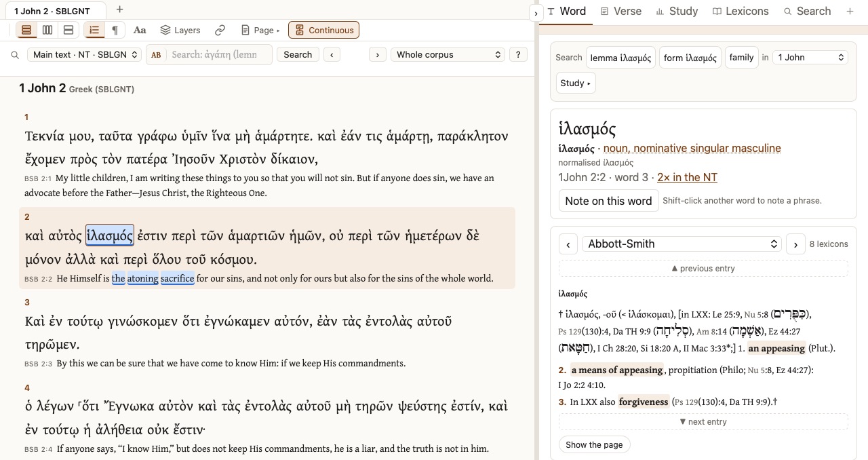This screenshot has height=460, width=868.
Task: Click the Greek word παράκλητον in verse 1
Action: click(473, 136)
